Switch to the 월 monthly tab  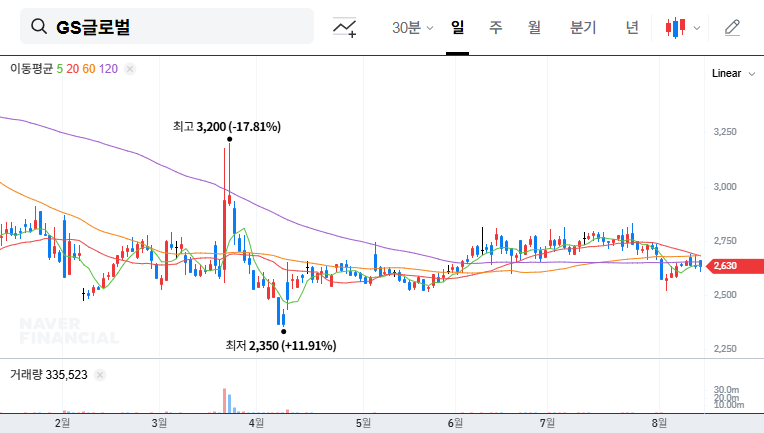(535, 27)
